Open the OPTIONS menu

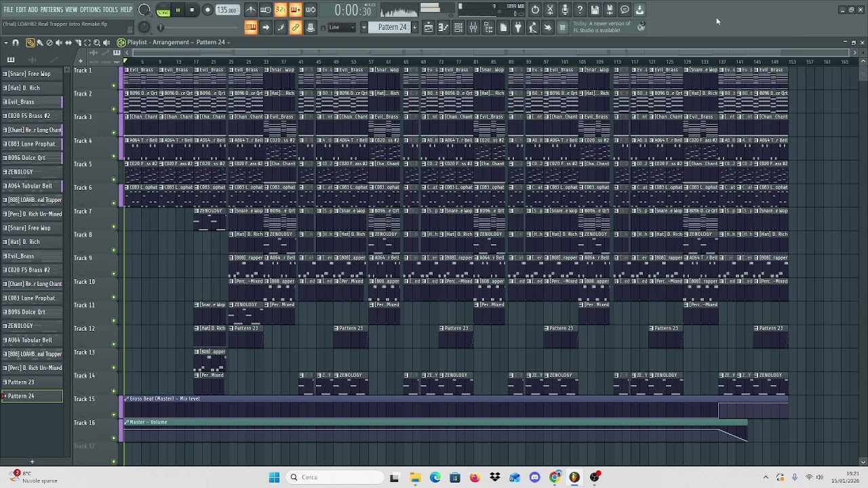(90, 9)
